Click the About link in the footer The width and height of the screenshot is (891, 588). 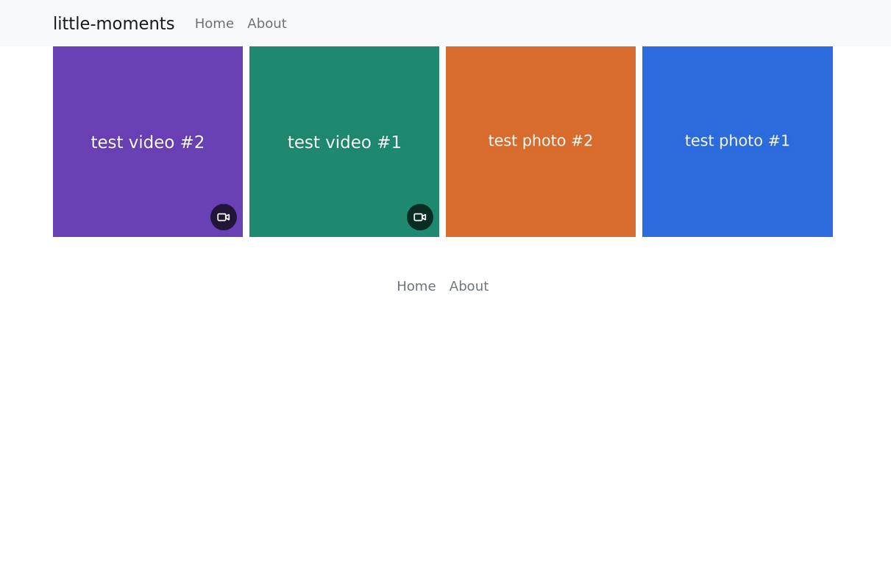point(469,286)
